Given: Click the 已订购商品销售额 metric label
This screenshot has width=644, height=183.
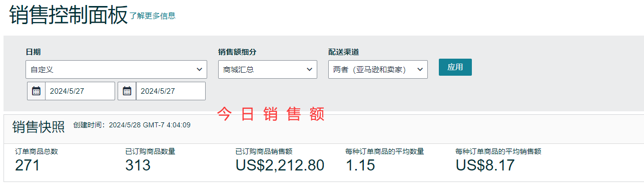Looking at the screenshot, I should point(264,151).
